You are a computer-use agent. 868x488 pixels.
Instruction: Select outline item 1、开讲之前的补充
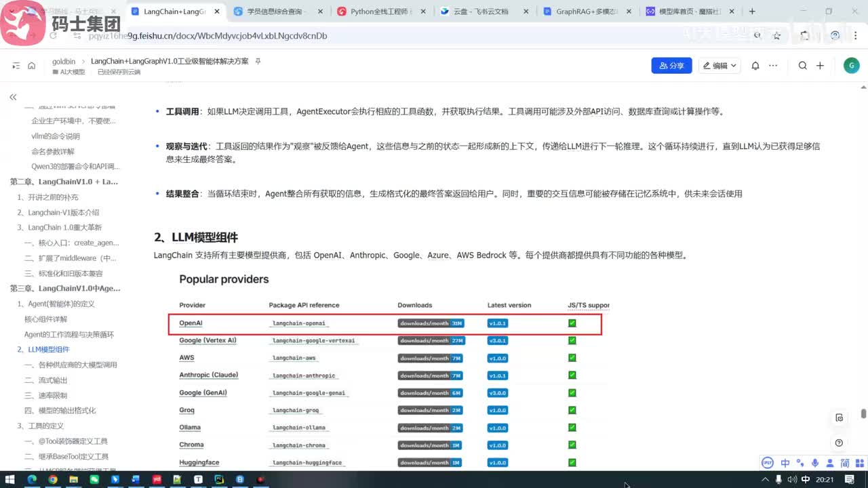[47, 197]
